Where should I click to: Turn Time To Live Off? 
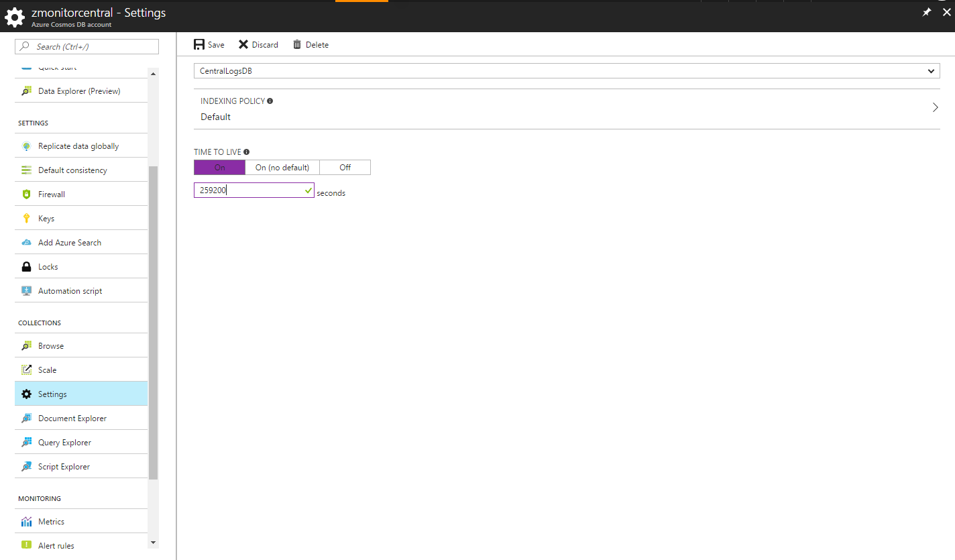[x=345, y=168]
